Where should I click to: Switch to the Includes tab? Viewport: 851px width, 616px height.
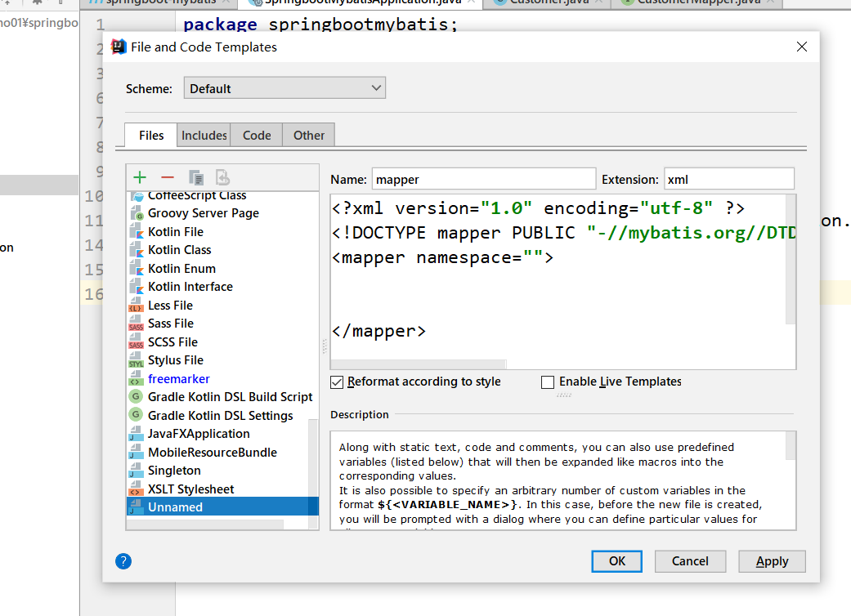tap(204, 136)
